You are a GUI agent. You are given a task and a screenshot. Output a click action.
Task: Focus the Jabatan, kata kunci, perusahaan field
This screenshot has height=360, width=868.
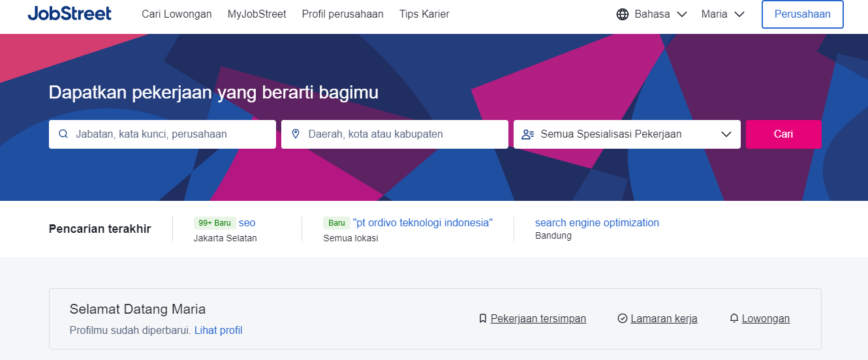[x=163, y=134]
